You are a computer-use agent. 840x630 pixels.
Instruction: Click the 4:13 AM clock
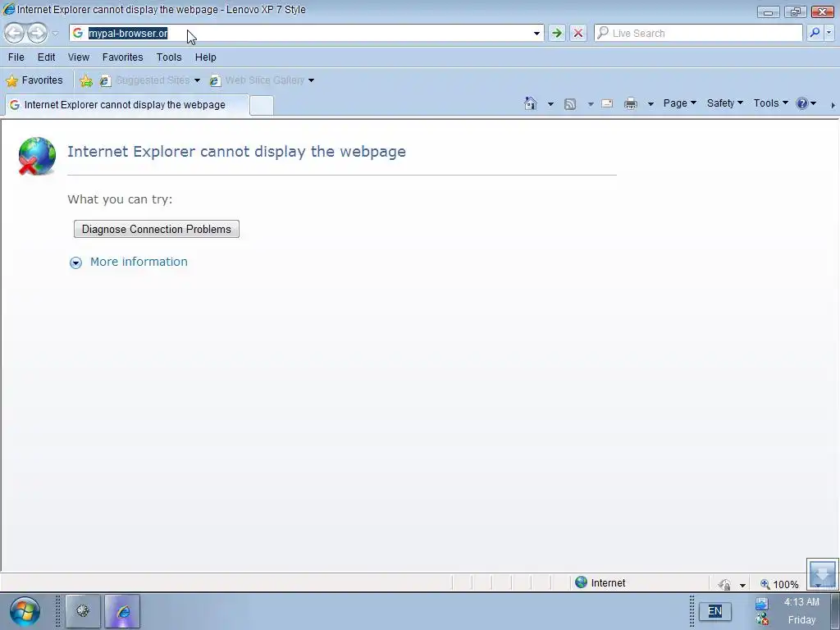pos(802,602)
